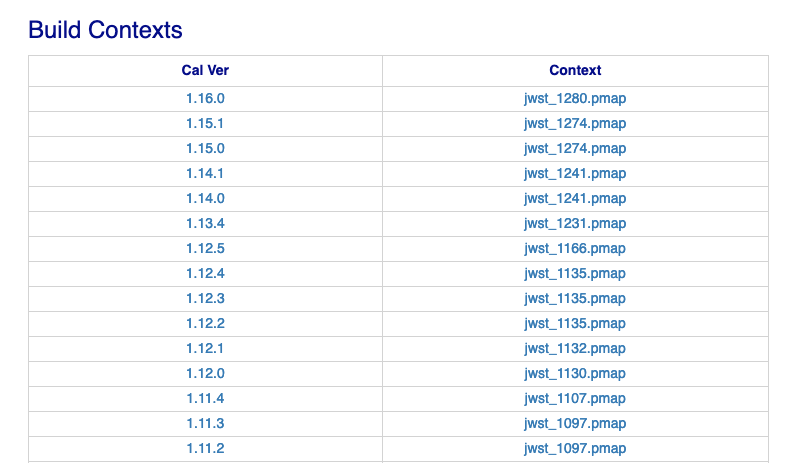Open jwst_1097.pmap in the 1.11.3 row
807x463 pixels.
point(575,423)
